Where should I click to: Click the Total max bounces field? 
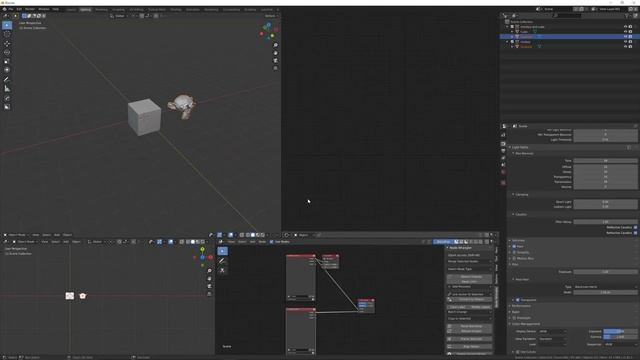[x=605, y=161]
